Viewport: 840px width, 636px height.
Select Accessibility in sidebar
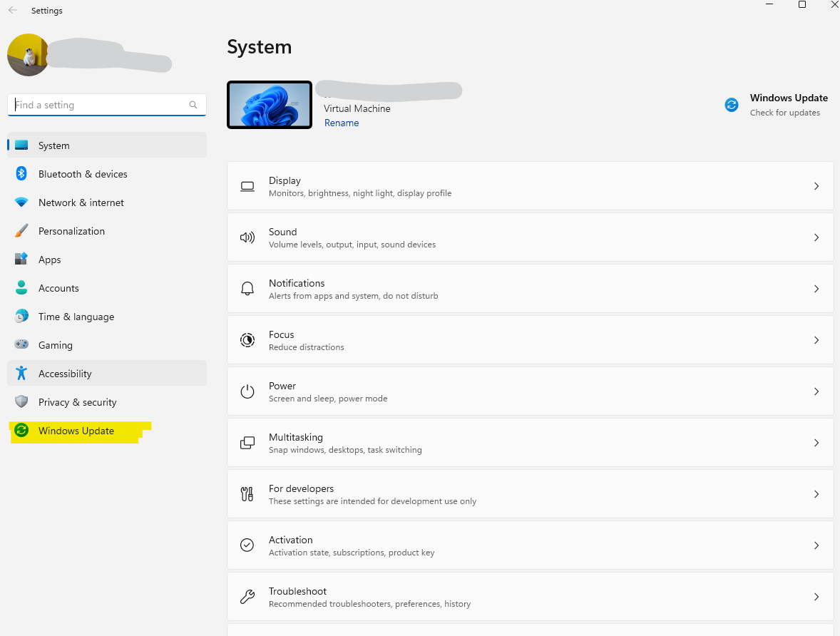tap(107, 373)
